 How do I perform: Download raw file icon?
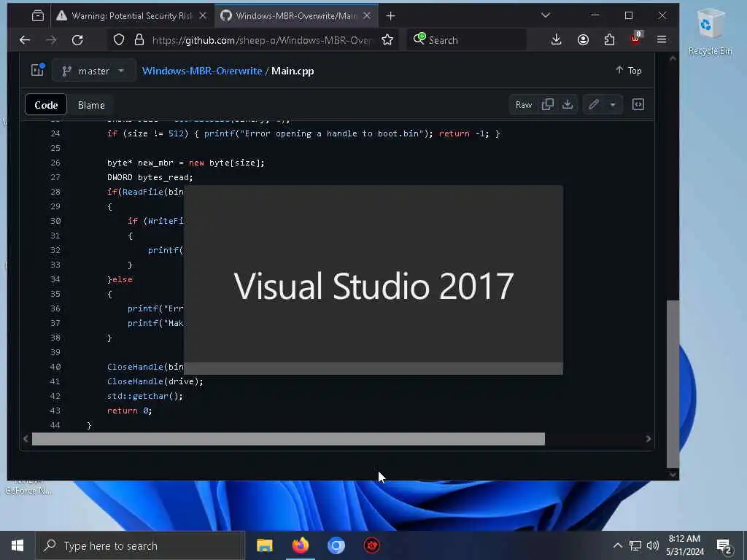(568, 105)
